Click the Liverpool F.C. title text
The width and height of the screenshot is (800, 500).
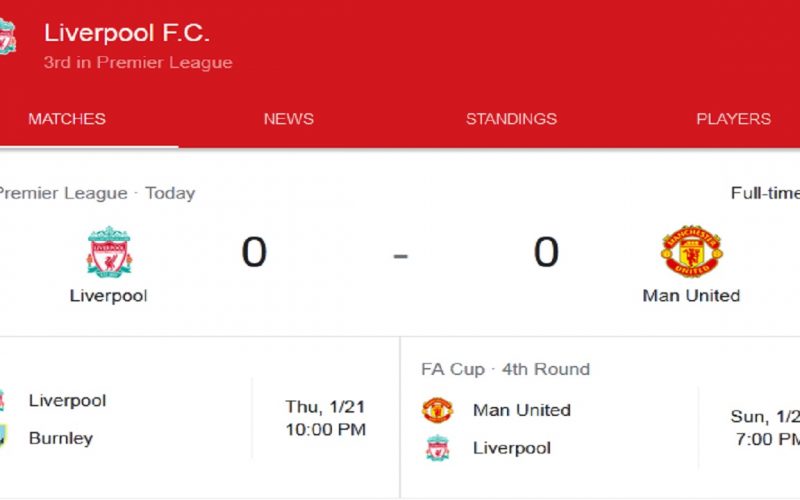(127, 33)
